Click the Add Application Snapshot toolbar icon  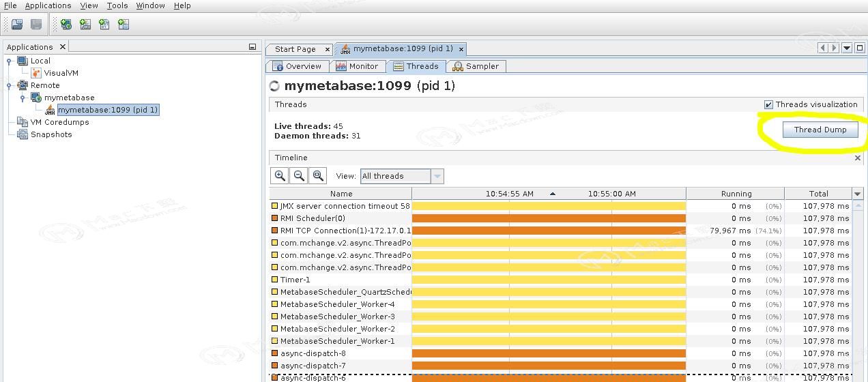tap(124, 25)
